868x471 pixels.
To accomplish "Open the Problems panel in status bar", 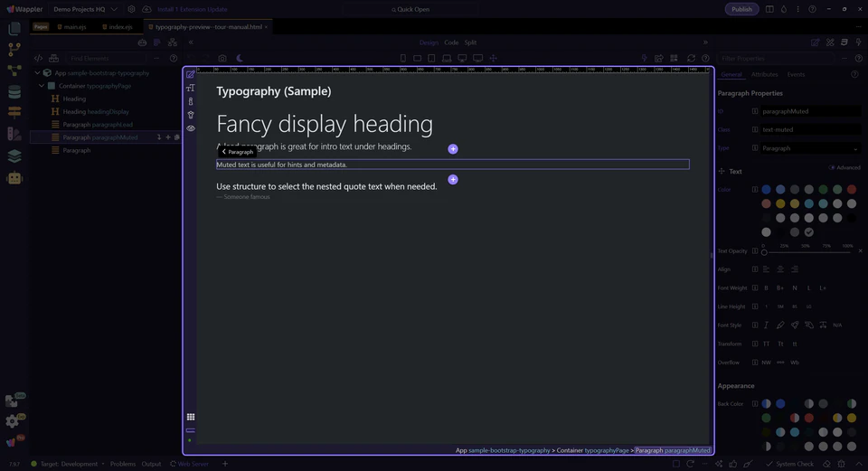I will coord(123,464).
